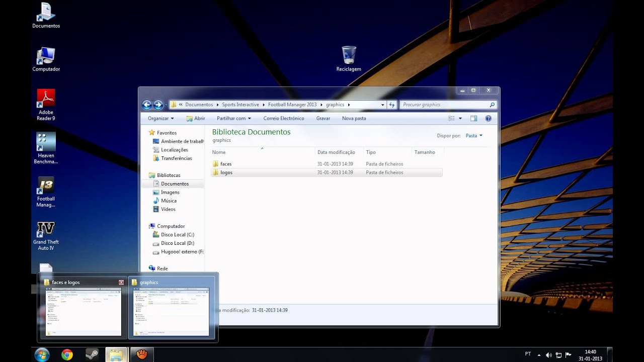Select Favoritos in the navigation pane
This screenshot has width=644, height=362.
[x=167, y=133]
